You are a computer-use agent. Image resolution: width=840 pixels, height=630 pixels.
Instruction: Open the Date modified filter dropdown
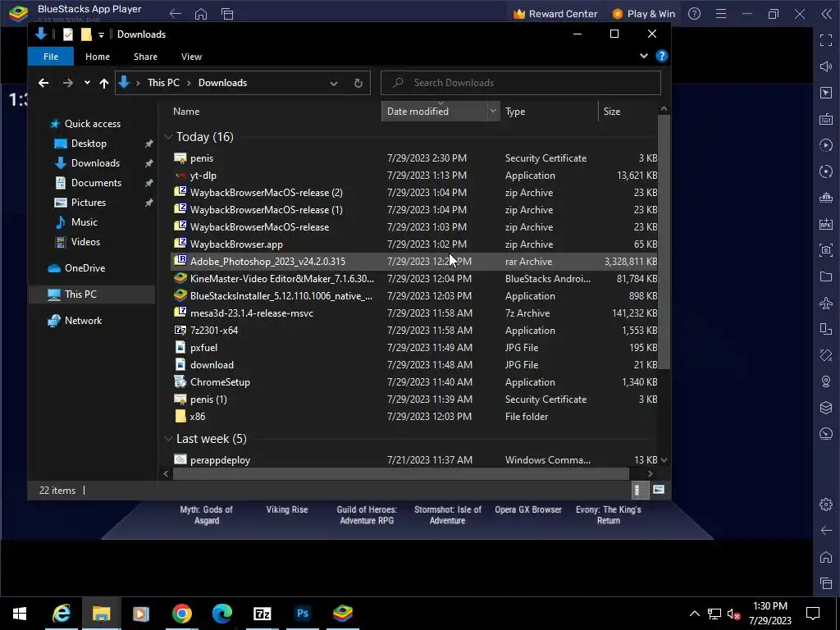point(492,111)
